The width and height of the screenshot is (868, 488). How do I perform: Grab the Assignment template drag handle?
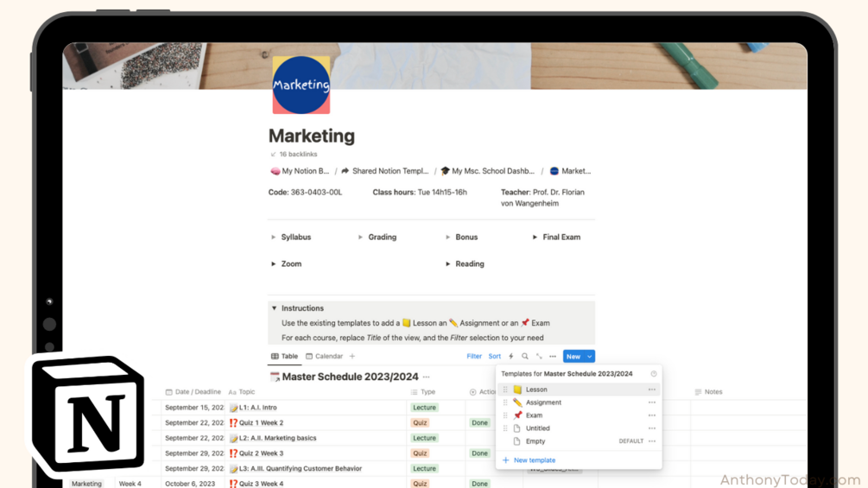505,402
